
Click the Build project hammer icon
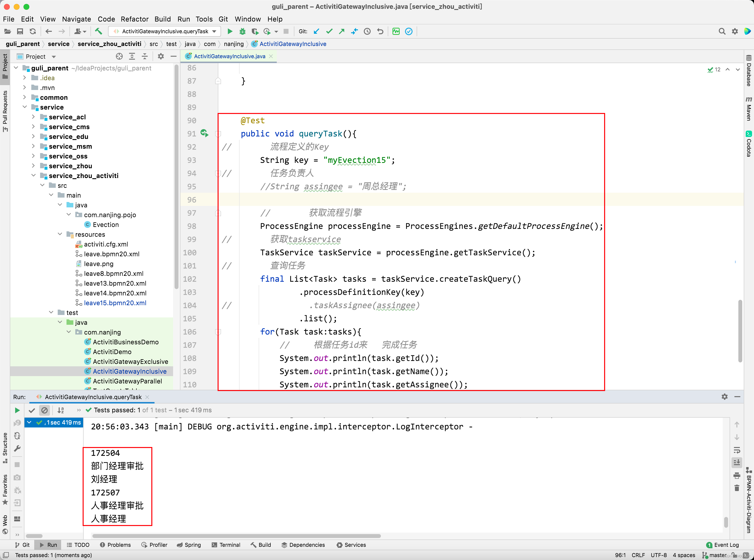pos(99,32)
